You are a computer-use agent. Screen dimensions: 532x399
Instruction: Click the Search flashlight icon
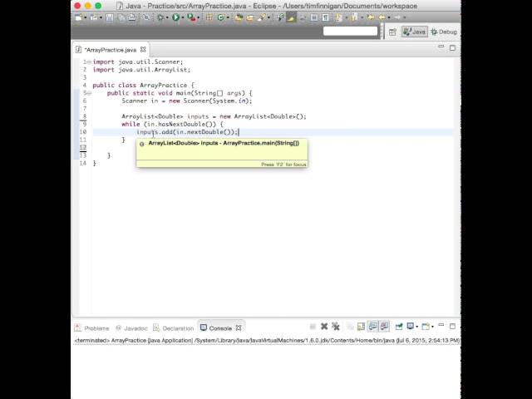(x=260, y=17)
